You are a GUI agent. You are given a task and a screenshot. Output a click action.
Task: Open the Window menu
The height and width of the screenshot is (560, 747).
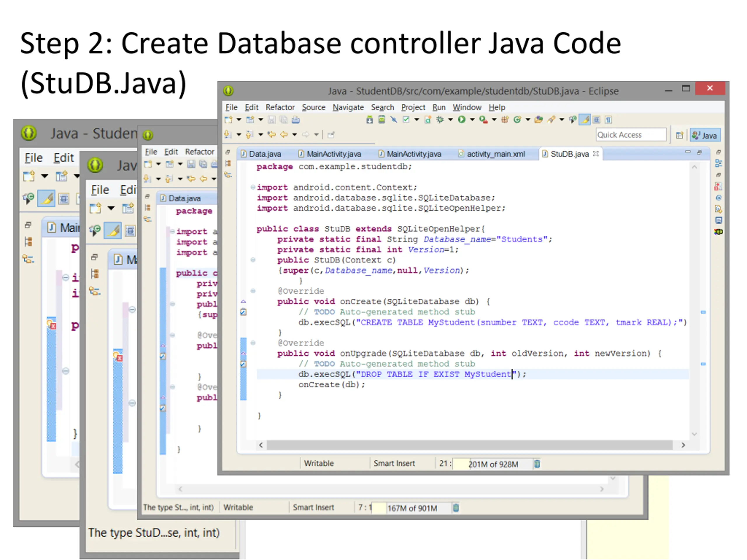[467, 107]
